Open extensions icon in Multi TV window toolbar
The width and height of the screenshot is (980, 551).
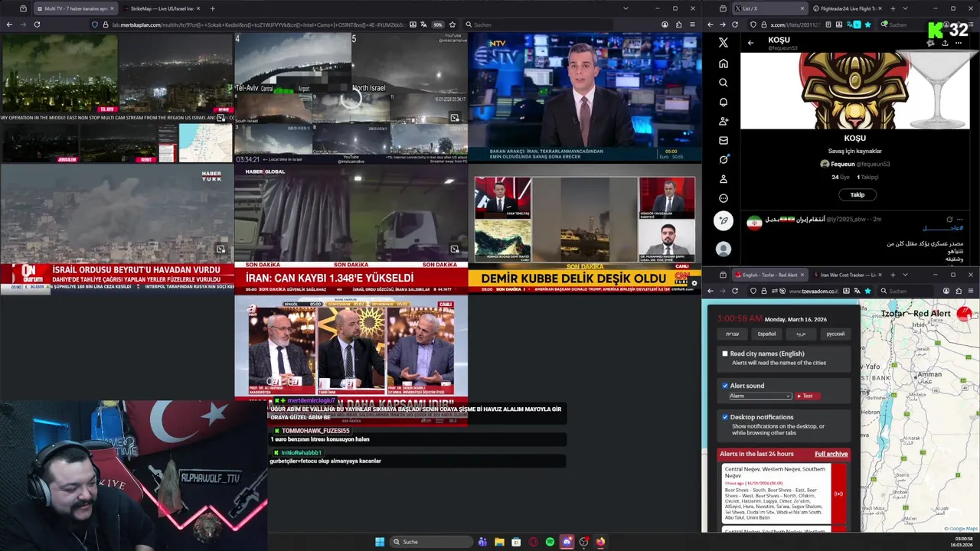[679, 24]
